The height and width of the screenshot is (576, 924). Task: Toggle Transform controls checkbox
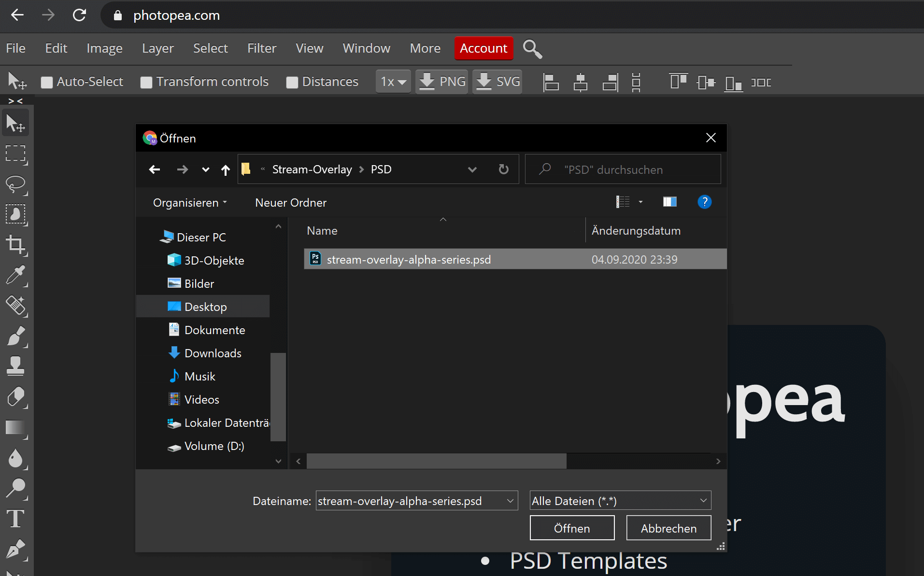(x=146, y=83)
